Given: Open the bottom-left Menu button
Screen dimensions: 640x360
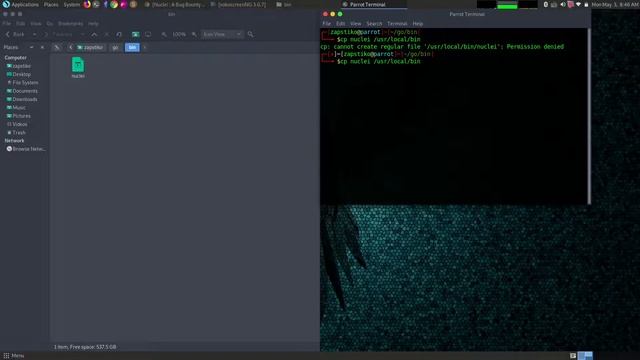Looking at the screenshot, I should point(14,356).
